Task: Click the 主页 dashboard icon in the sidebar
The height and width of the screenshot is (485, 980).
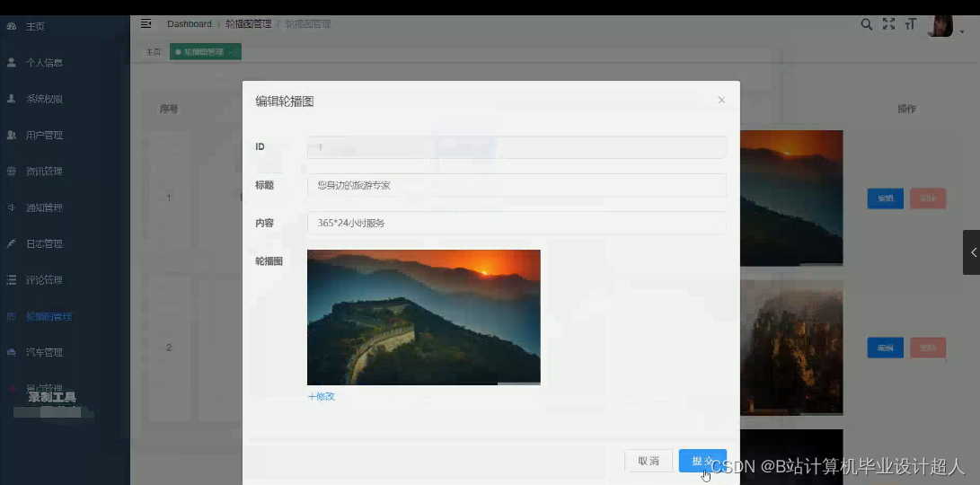Action: [x=12, y=26]
